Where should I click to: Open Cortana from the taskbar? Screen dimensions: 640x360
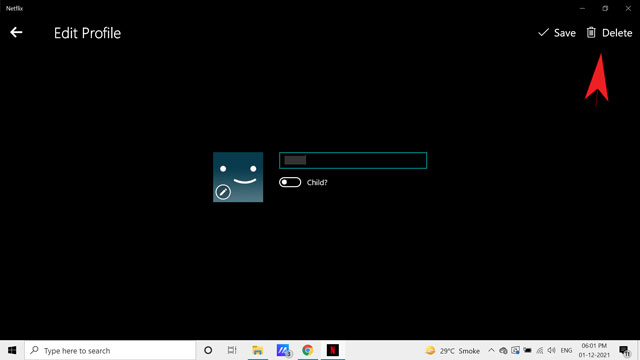point(208,350)
